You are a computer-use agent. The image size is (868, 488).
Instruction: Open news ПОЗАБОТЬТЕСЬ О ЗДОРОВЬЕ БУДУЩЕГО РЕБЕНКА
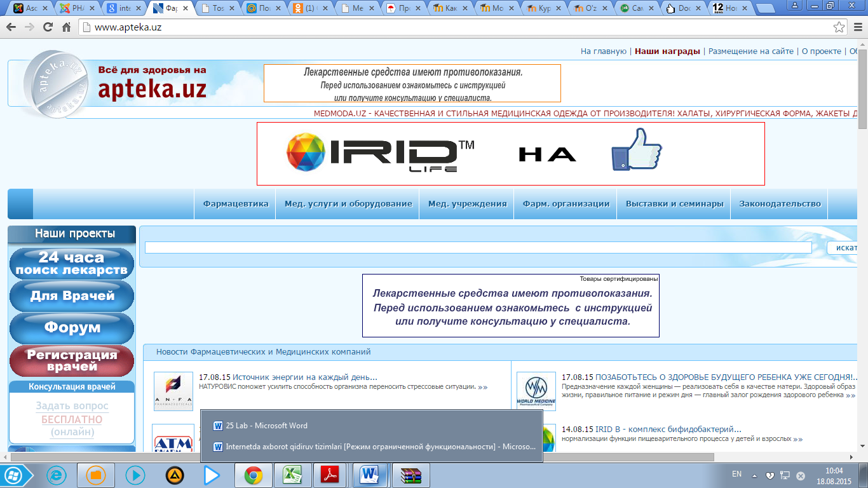[726, 377]
